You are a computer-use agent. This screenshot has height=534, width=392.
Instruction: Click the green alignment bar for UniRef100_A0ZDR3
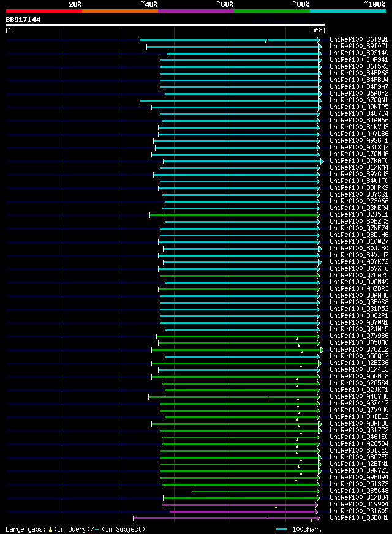(238, 290)
